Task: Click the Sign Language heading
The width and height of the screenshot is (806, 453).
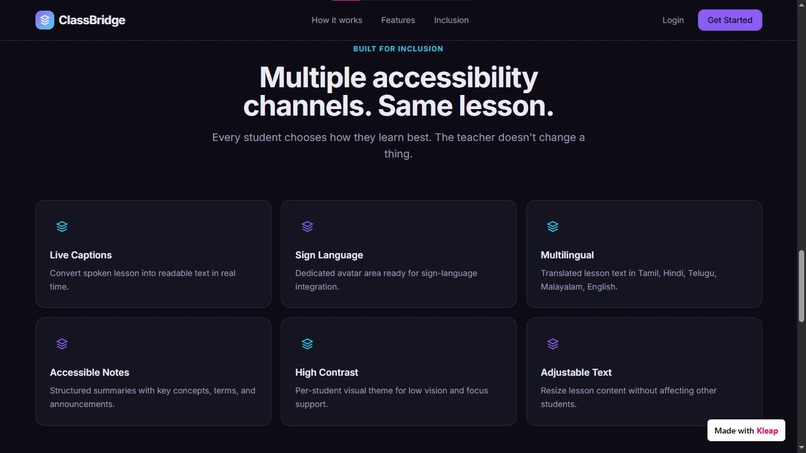Action: [x=329, y=255]
